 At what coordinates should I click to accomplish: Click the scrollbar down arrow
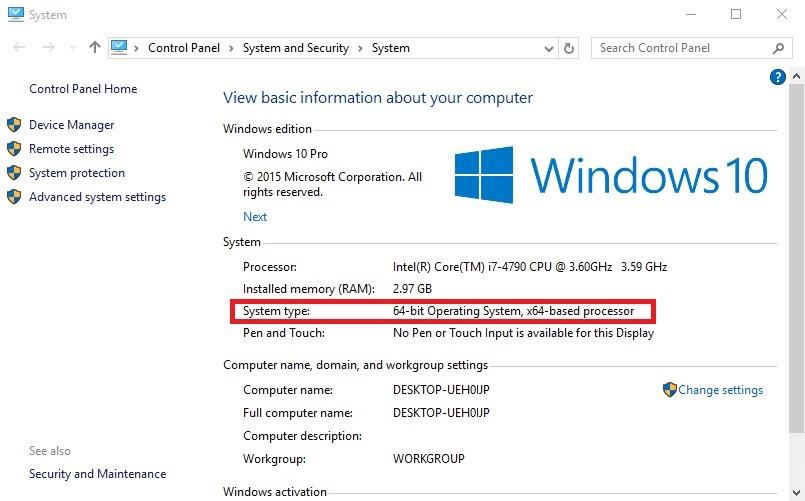coord(796,493)
